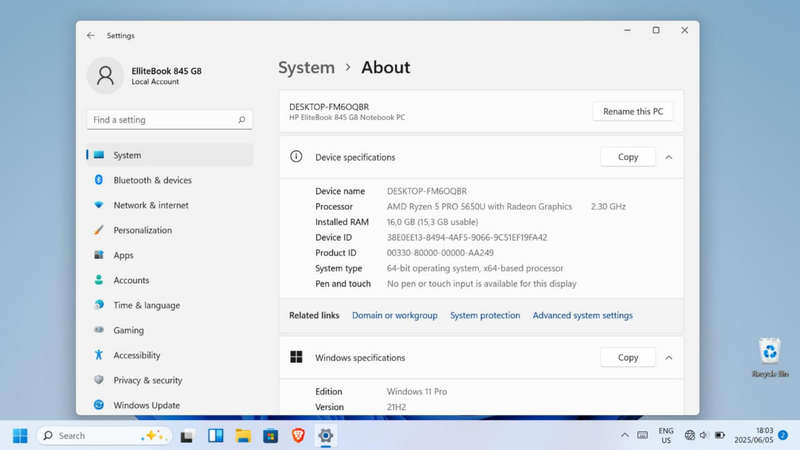The width and height of the screenshot is (800, 450).
Task: Click the Device specifications info icon
Action: [x=296, y=157]
